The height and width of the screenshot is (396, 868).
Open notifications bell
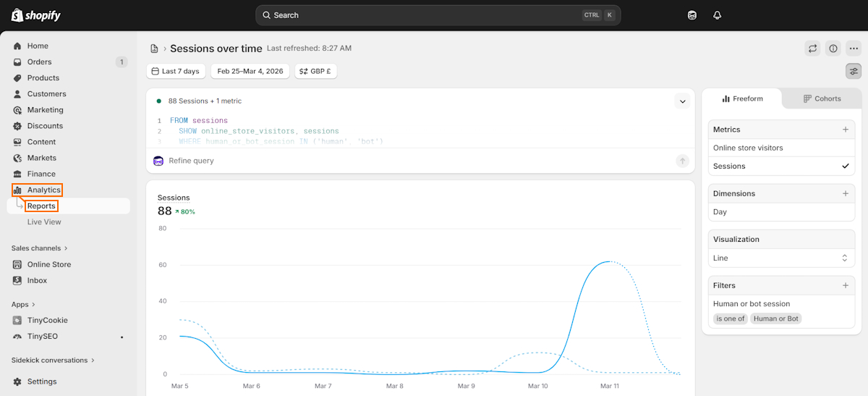pos(718,15)
